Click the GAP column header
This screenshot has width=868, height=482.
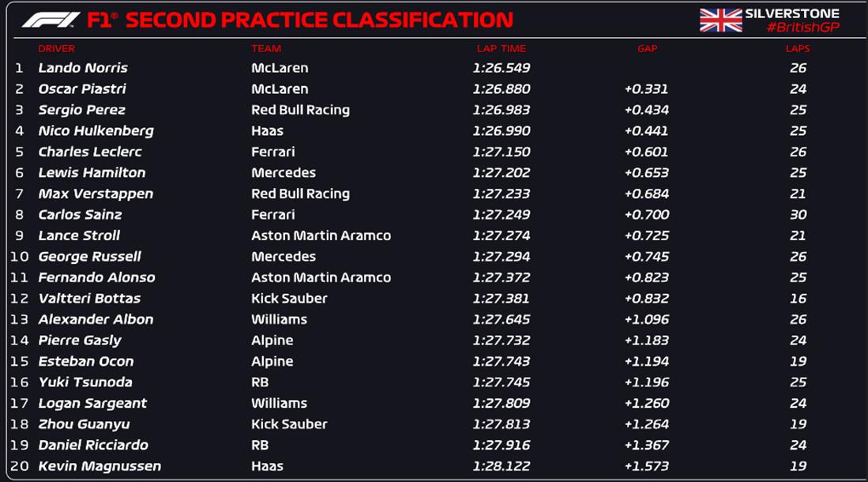coord(647,49)
